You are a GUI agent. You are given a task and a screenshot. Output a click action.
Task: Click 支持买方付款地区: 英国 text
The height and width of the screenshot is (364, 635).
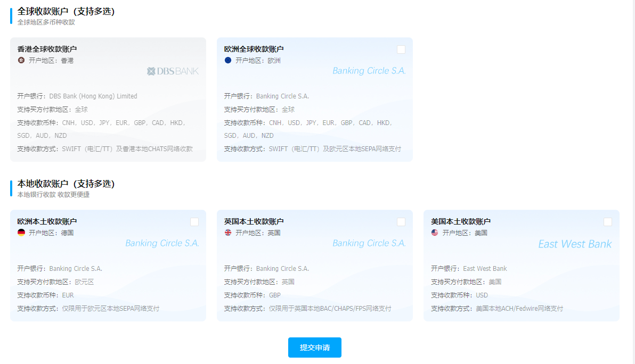259,282
